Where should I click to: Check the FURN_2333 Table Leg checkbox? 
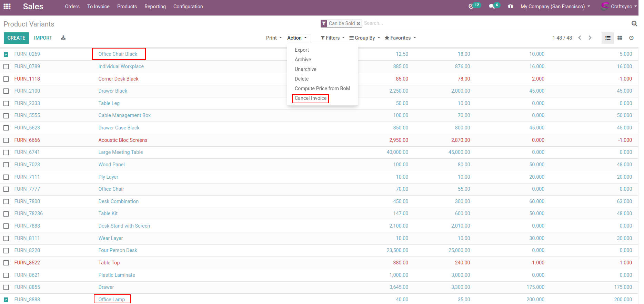pyautogui.click(x=6, y=104)
